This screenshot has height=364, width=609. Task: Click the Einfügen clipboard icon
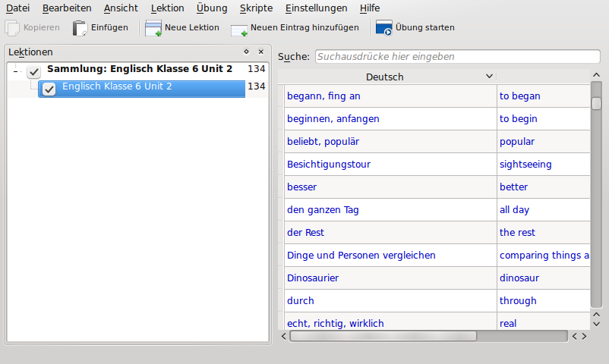(80, 28)
